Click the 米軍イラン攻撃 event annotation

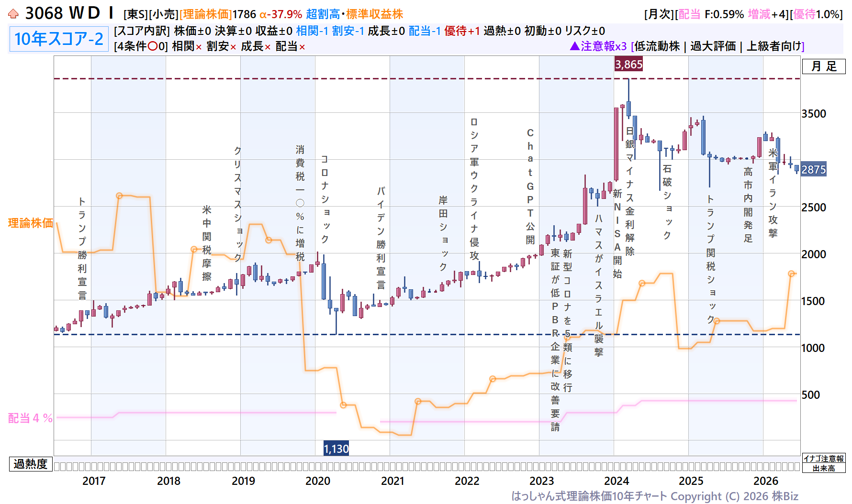(773, 193)
